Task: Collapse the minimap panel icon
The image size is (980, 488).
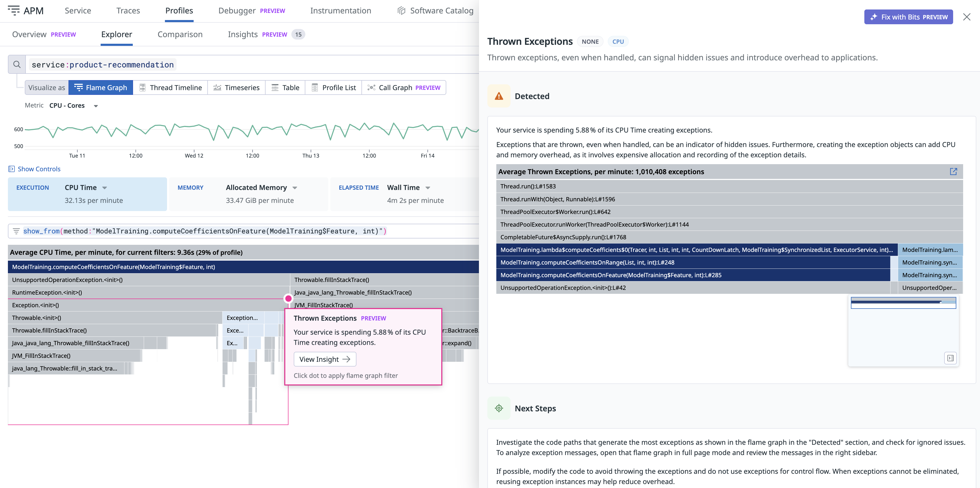Action: point(950,358)
